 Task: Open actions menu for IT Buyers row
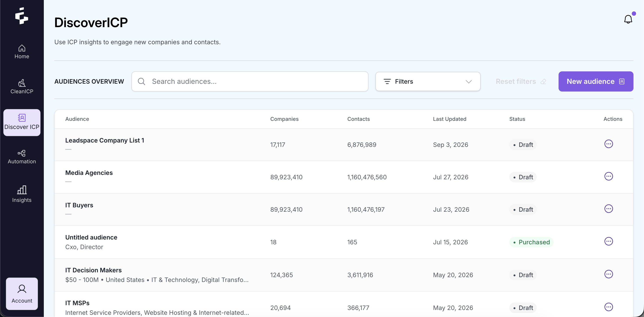[x=609, y=209]
